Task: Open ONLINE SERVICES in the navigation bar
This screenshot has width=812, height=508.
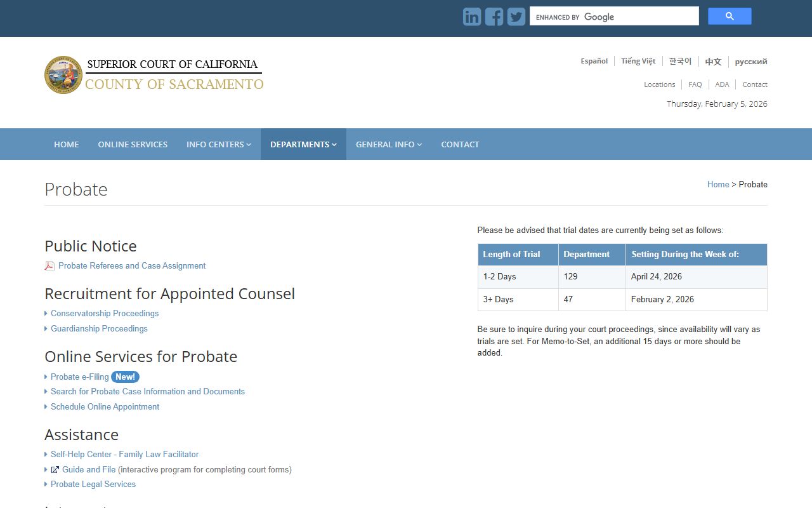Action: click(133, 144)
